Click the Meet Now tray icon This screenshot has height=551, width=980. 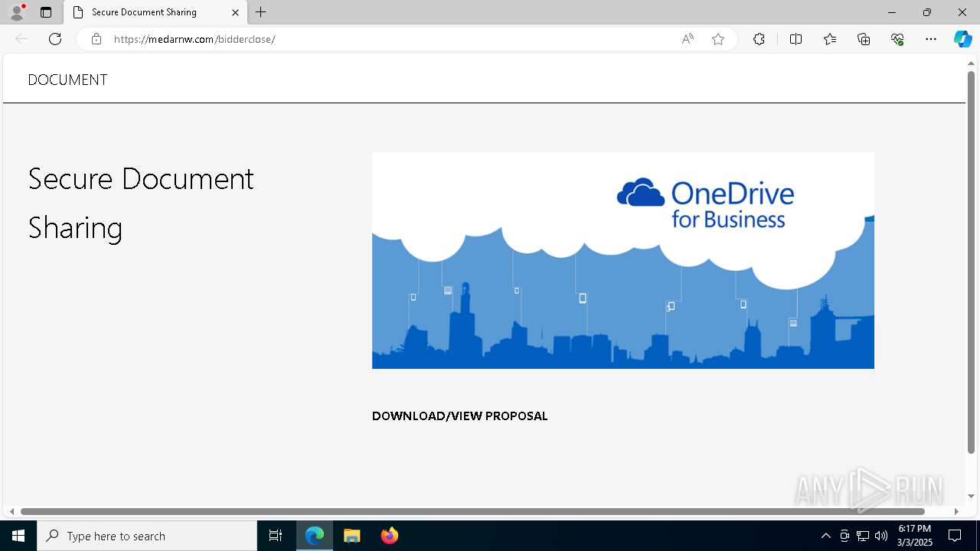(x=844, y=536)
